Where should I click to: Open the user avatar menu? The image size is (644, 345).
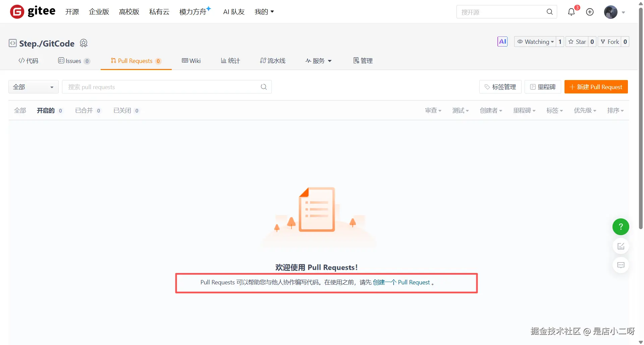611,12
